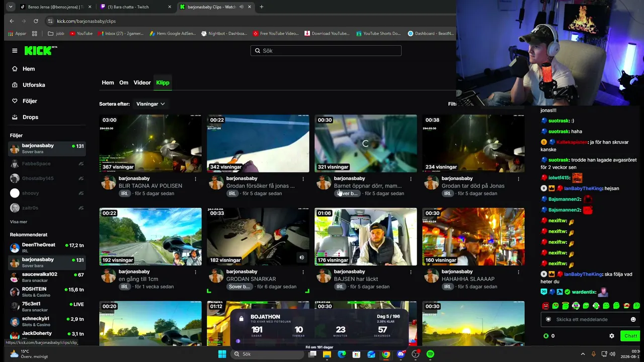Image resolution: width=644 pixels, height=362 pixels.
Task: Play the clip BLIR TAGNA AV POLISEN thumbnail
Action: click(150, 143)
